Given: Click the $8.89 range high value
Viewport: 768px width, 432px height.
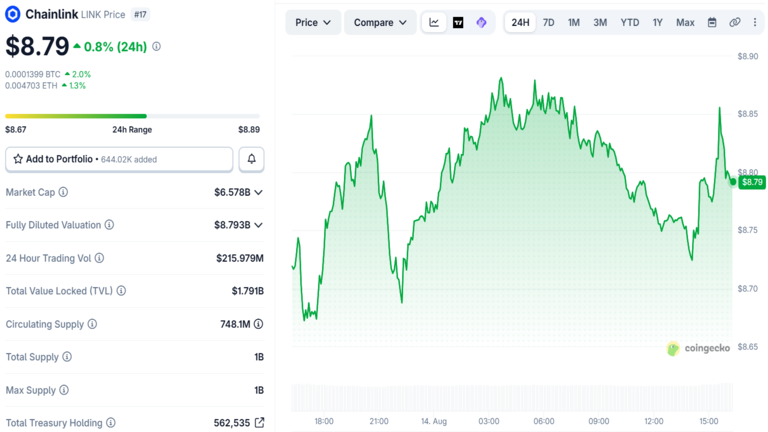Looking at the screenshot, I should coord(249,130).
